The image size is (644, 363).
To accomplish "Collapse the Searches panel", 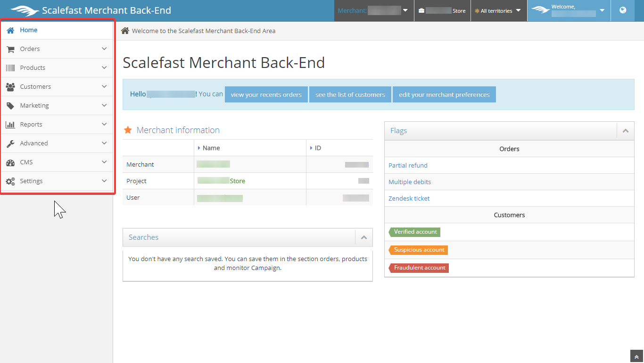I will coord(363,237).
